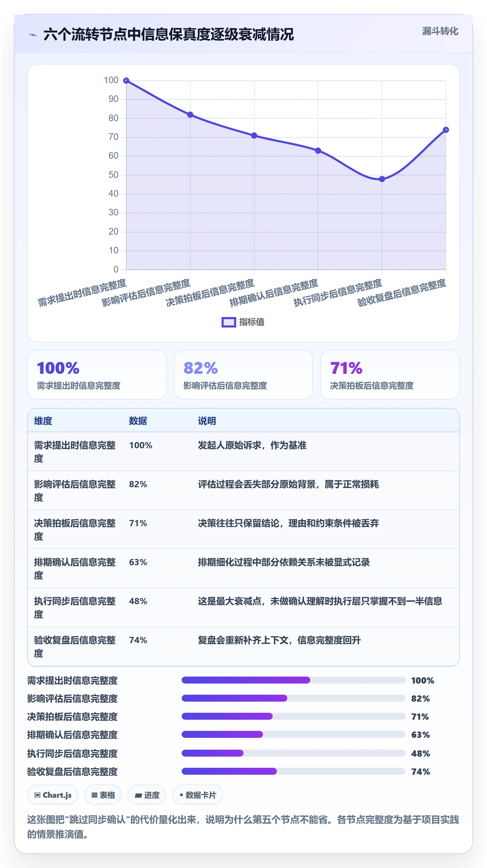Viewport: 487px width, 868px height.
Task: Select the 进度 tag chip
Action: [147, 795]
